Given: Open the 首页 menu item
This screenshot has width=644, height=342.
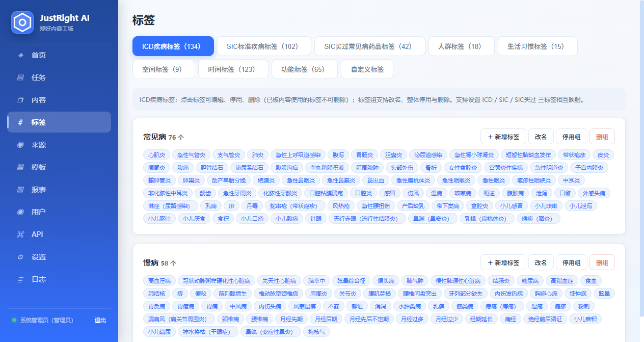Looking at the screenshot, I should (59, 55).
